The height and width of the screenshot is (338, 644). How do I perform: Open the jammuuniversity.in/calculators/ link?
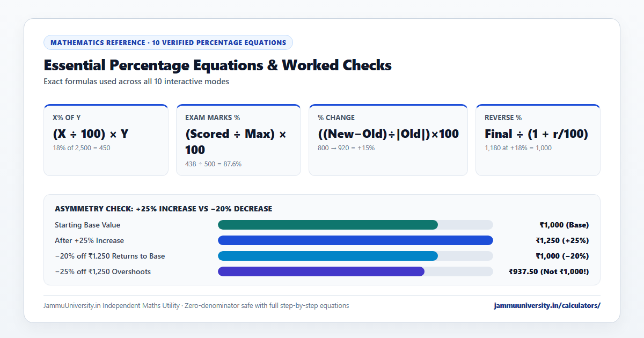[547, 305]
